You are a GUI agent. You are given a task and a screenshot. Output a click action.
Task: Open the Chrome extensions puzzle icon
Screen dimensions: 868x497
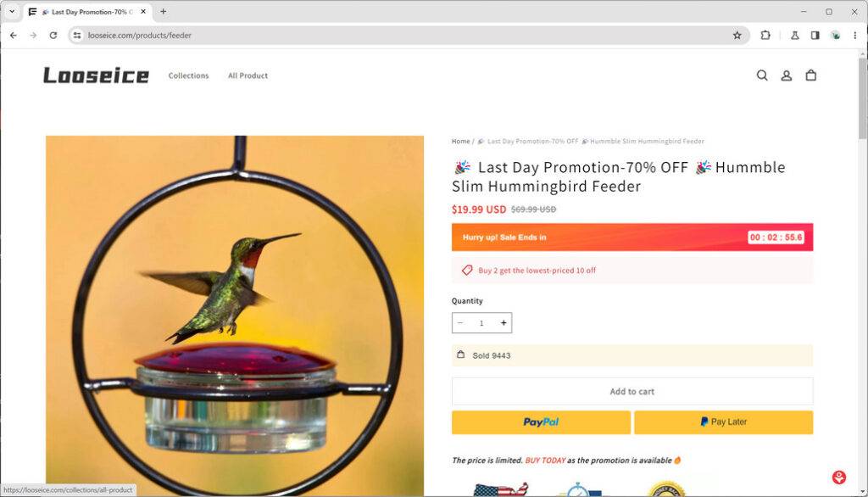(765, 36)
